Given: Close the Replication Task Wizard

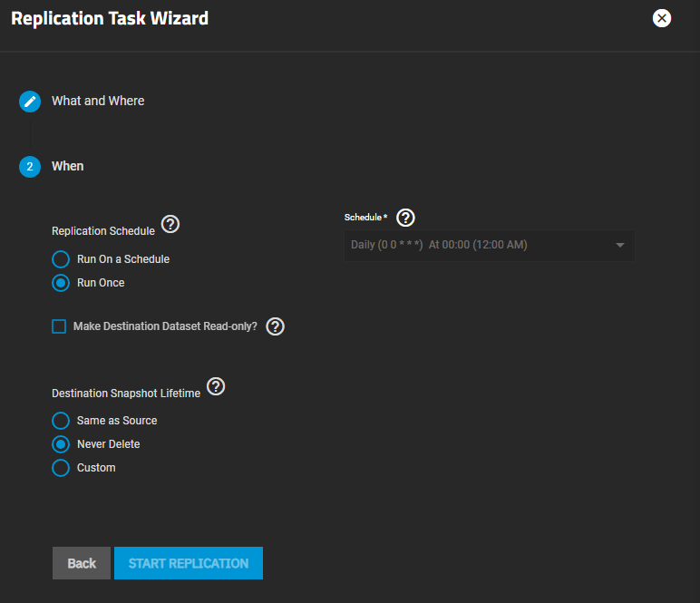Looking at the screenshot, I should 662,18.
